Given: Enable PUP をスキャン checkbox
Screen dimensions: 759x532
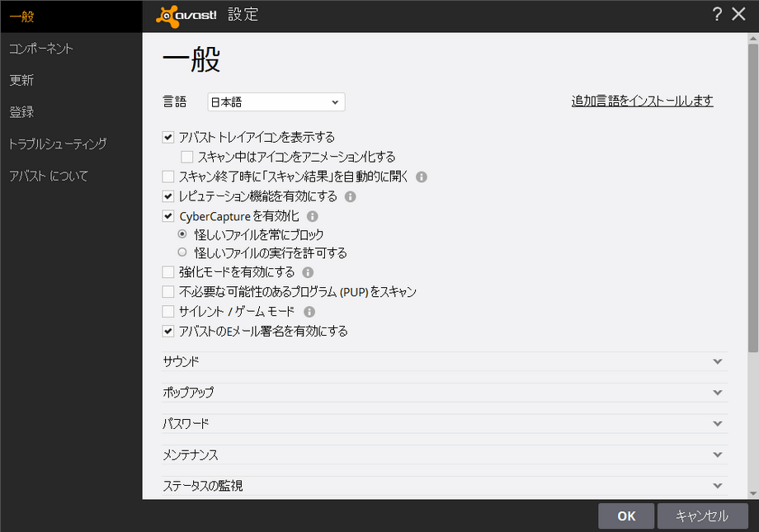Looking at the screenshot, I should click(x=168, y=292).
